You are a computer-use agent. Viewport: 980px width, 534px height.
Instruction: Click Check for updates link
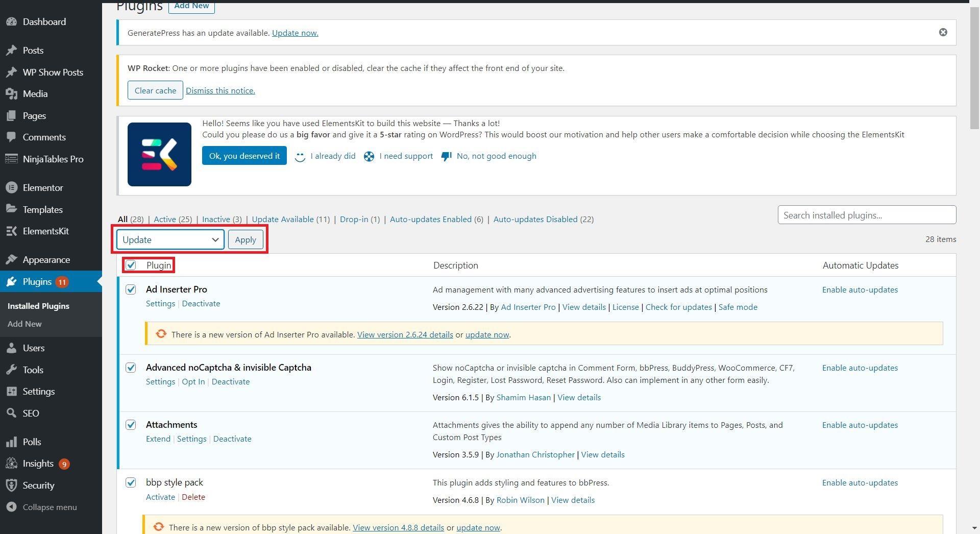[x=678, y=307]
